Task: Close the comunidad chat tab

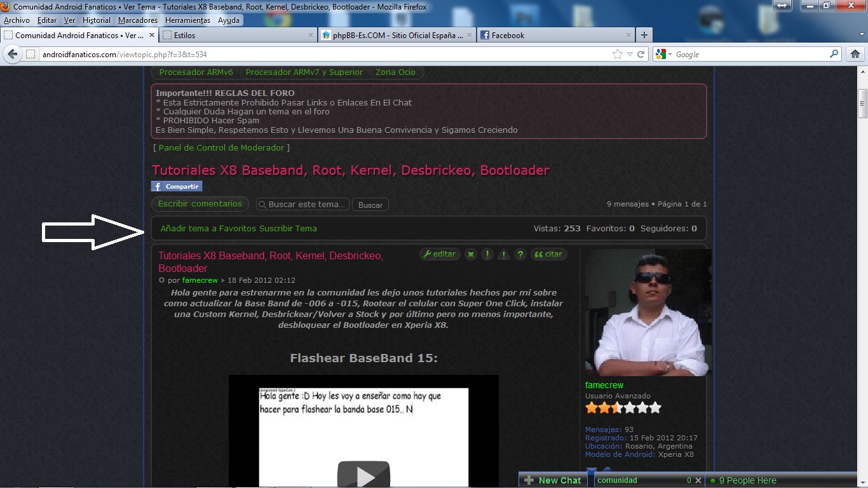Action: click(698, 480)
